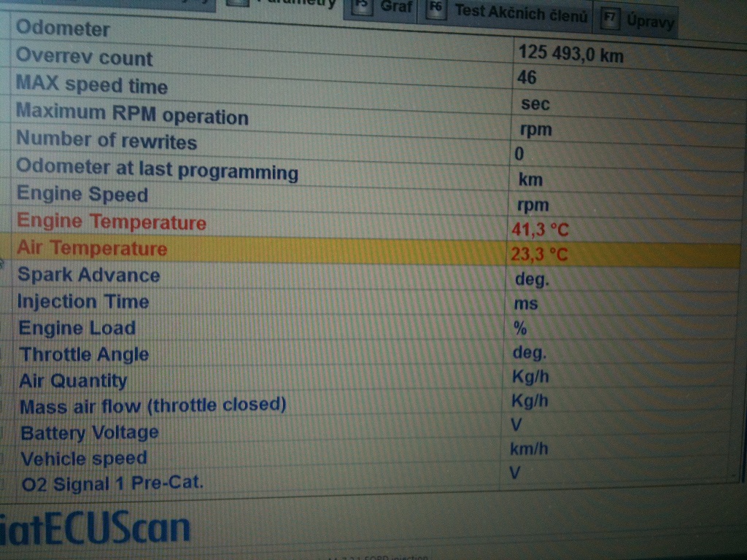Click the F5 key icon beside Graf

coord(361,7)
